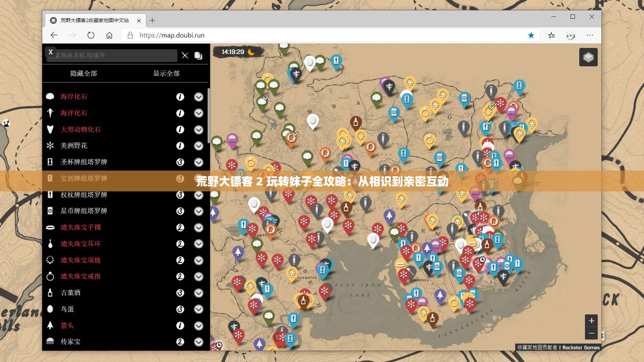Screen dimensions: 644x362
Task: Click the favorites star in address bar
Action: 531,35
